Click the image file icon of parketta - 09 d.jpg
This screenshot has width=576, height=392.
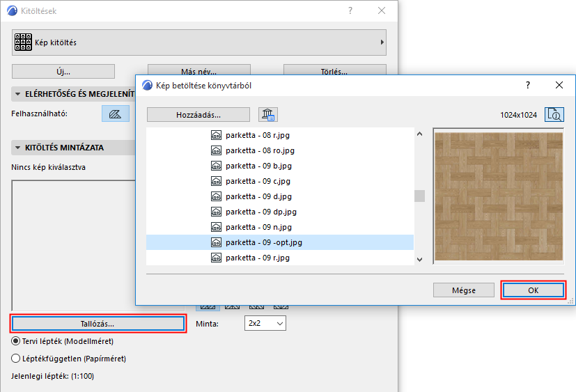coord(216,196)
